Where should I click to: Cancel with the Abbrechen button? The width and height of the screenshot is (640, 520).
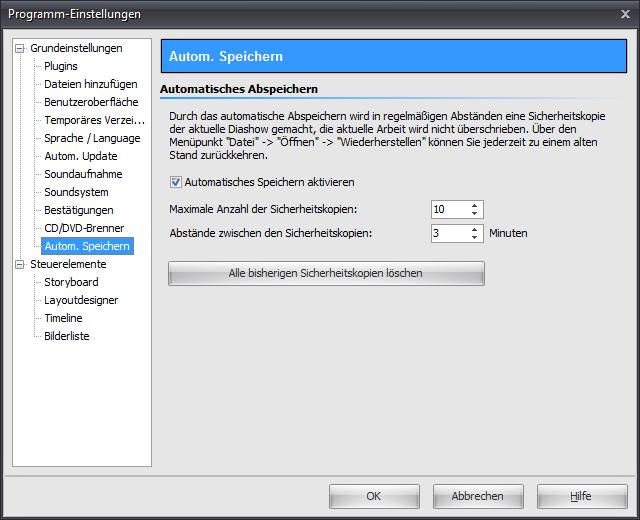pyautogui.click(x=477, y=496)
